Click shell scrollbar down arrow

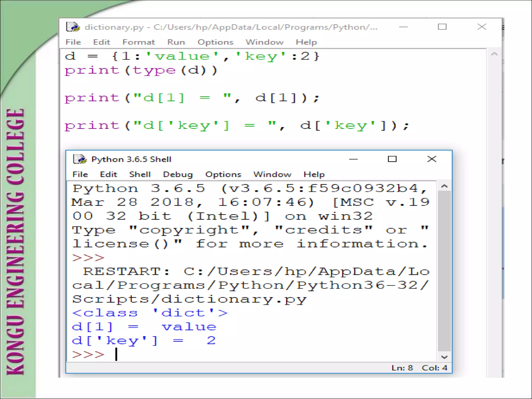(x=444, y=357)
